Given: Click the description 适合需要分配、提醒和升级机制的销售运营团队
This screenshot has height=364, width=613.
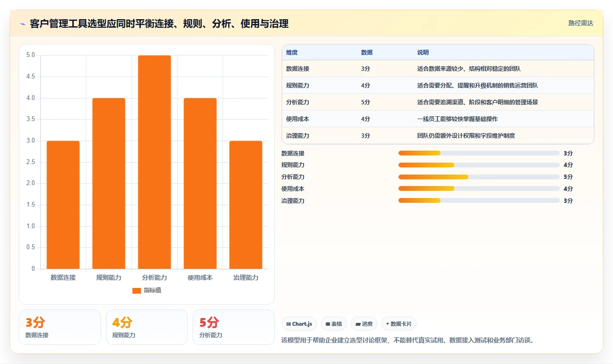Looking at the screenshot, I should click(477, 86).
